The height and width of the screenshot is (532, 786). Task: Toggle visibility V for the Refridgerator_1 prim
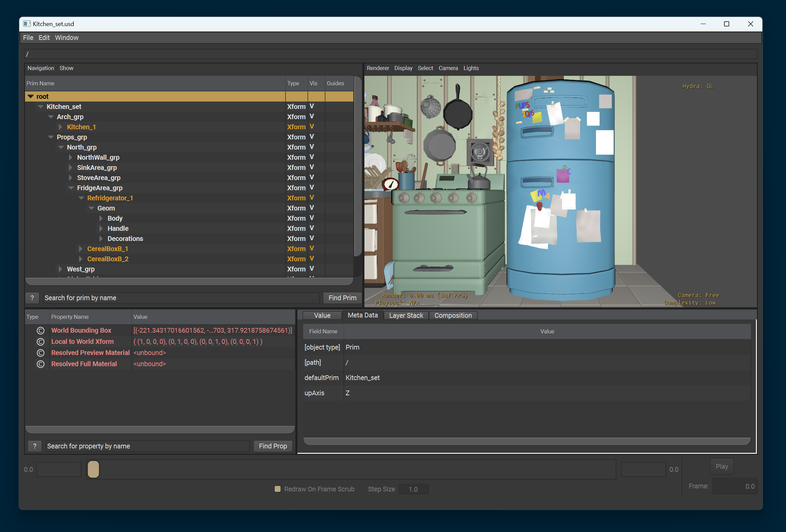tap(312, 198)
